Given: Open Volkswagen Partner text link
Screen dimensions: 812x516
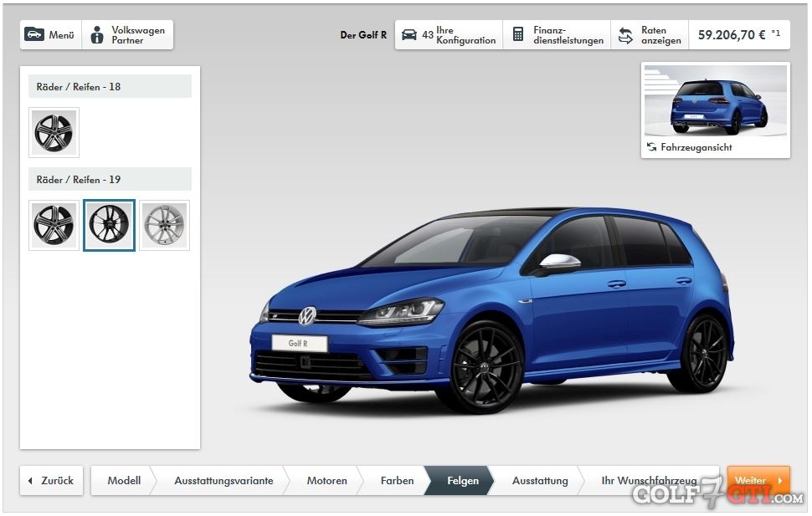Looking at the screenshot, I should pos(138,35).
